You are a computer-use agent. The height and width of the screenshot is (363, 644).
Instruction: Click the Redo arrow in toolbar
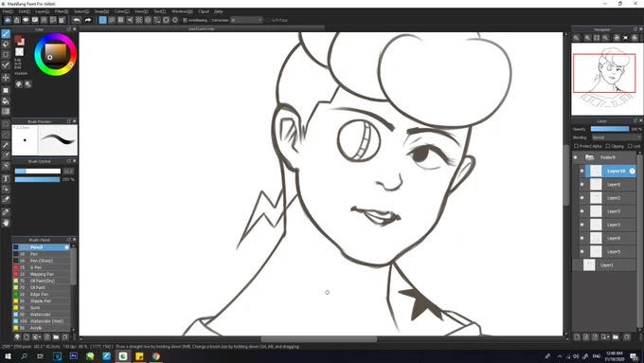[88, 20]
